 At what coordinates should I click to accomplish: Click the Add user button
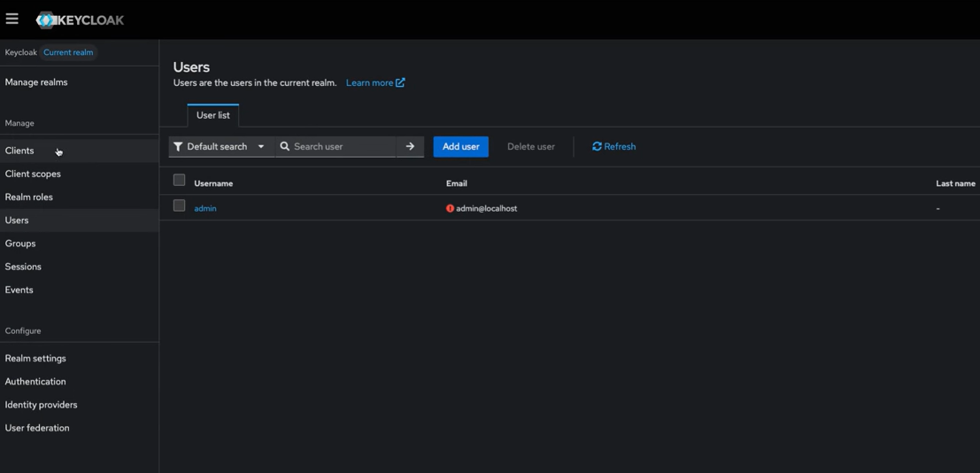click(x=460, y=147)
